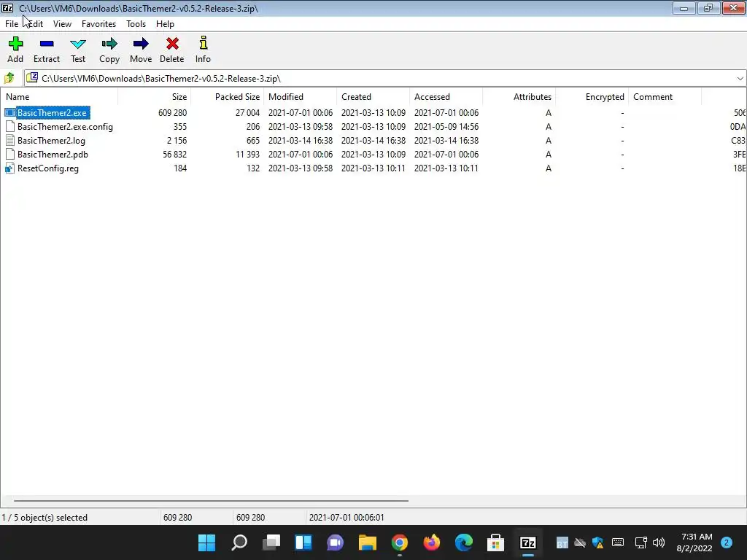This screenshot has width=747, height=560.
Task: Click the Move toolbar icon
Action: click(141, 44)
